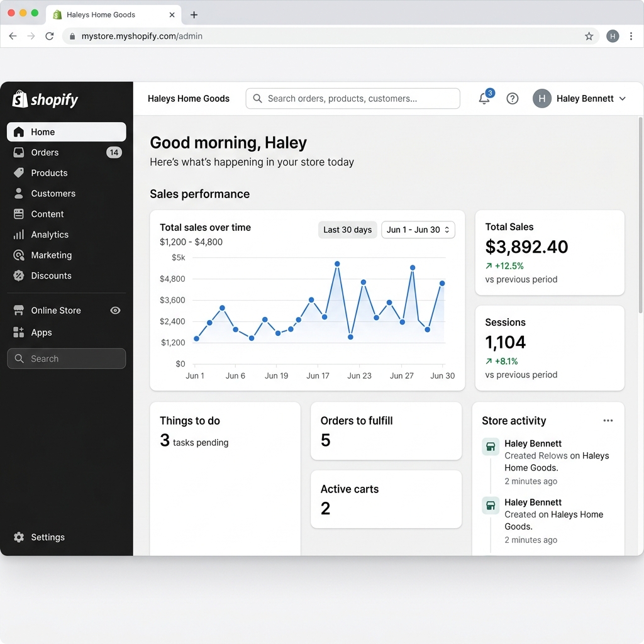Click the lock icon in address bar
The width and height of the screenshot is (644, 644).
click(72, 36)
